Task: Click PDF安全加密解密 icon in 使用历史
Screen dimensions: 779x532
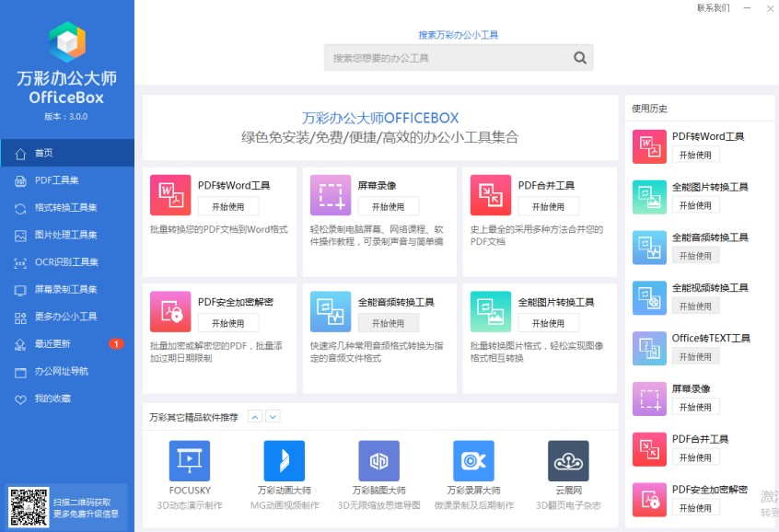Action: [x=649, y=500]
